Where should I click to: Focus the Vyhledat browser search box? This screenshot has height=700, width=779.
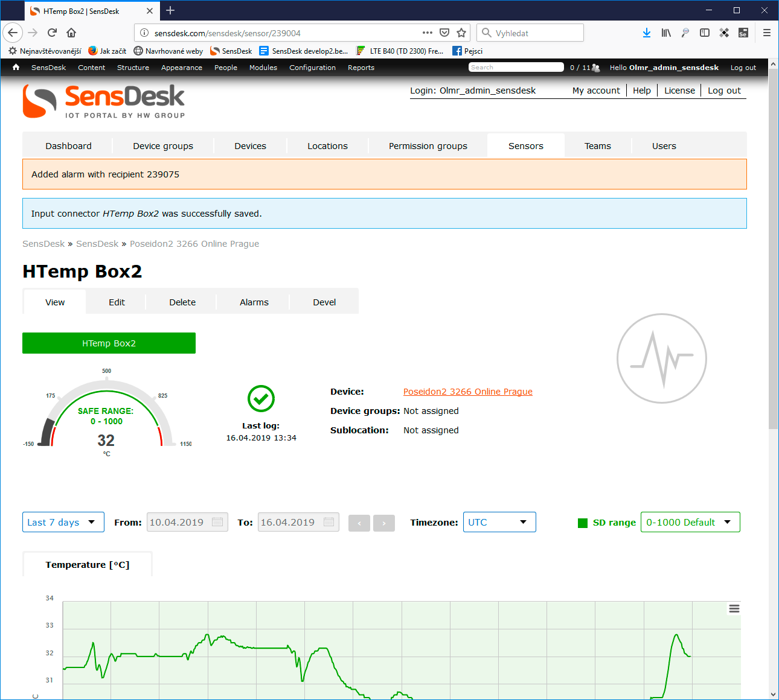tap(530, 33)
